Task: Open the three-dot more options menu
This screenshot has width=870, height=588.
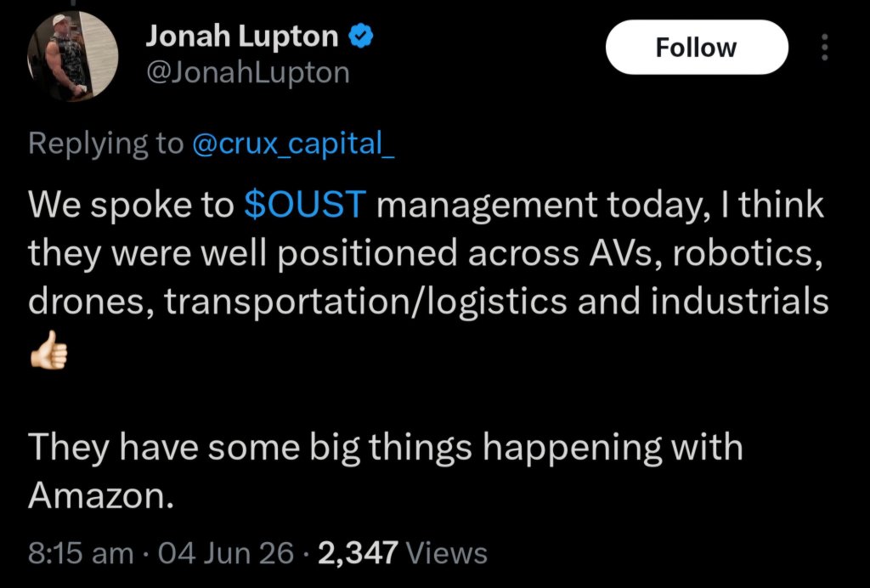Action: tap(824, 47)
